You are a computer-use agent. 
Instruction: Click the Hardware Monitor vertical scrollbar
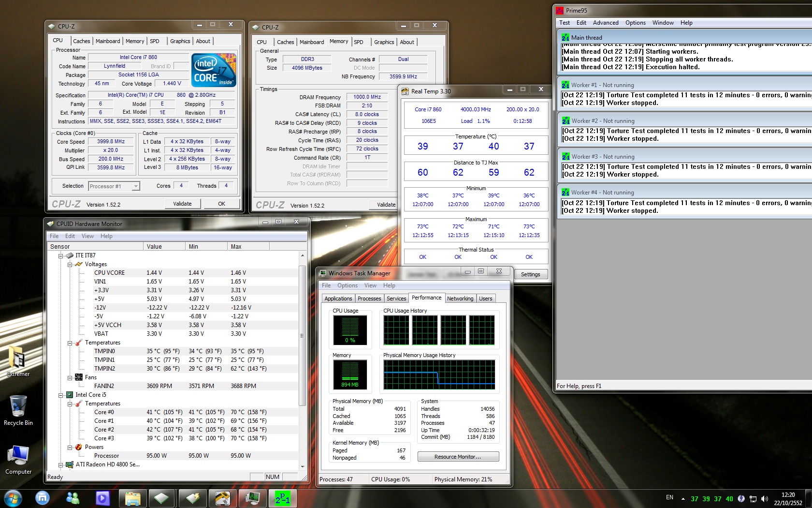(x=303, y=335)
